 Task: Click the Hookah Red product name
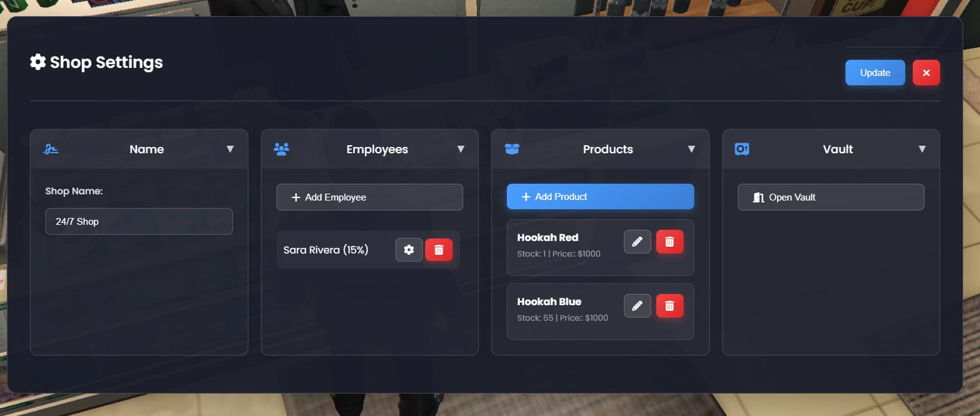[x=548, y=237]
